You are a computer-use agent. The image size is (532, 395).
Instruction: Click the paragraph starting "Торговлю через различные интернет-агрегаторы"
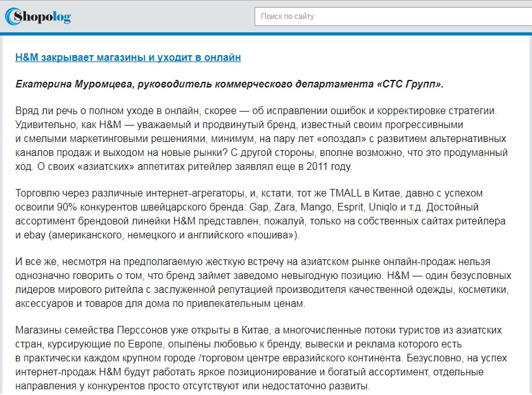click(260, 214)
